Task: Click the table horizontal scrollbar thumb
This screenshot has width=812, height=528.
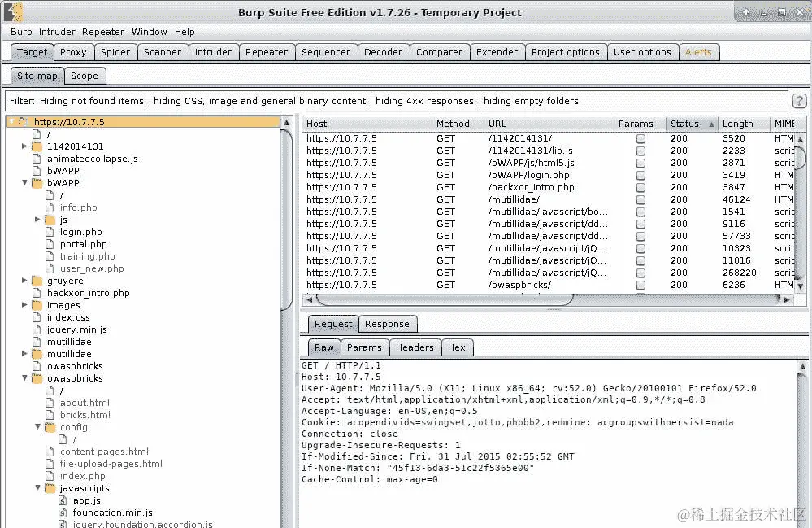Action: (445, 299)
